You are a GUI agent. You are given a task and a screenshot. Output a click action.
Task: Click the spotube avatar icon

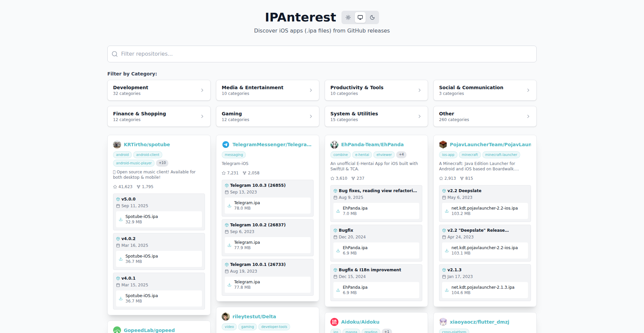(117, 145)
